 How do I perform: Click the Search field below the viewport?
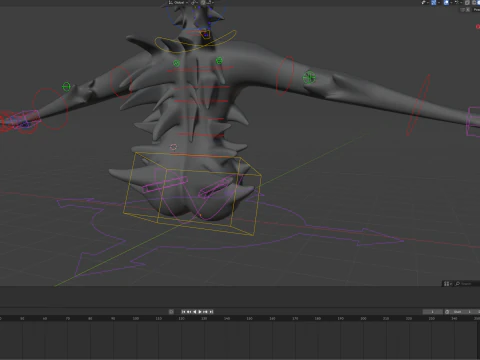coord(467,284)
